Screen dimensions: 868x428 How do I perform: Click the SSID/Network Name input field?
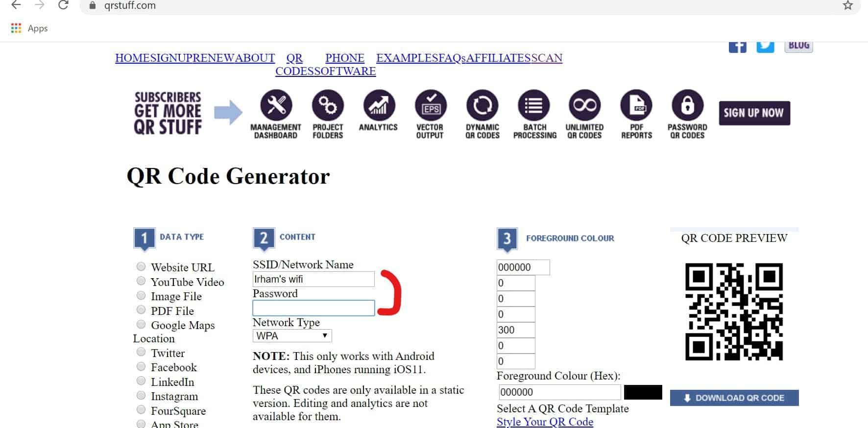pyautogui.click(x=313, y=279)
